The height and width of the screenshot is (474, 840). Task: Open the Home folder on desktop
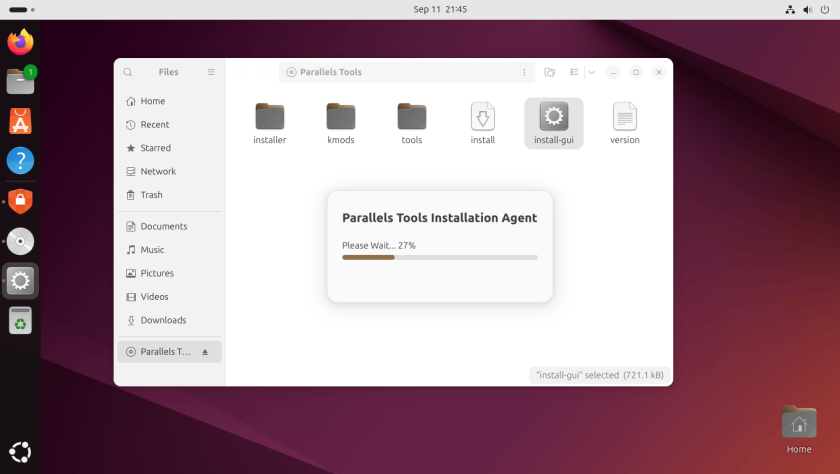point(799,430)
